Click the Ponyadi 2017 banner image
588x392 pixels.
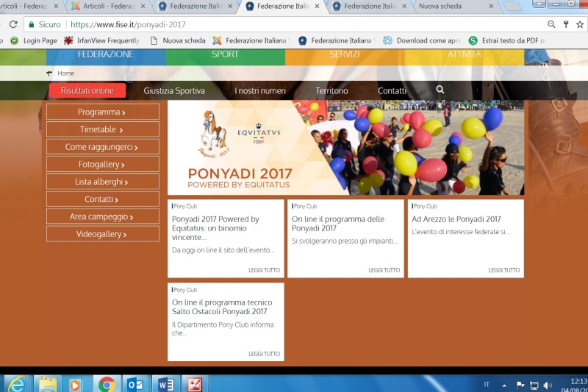pyautogui.click(x=345, y=148)
